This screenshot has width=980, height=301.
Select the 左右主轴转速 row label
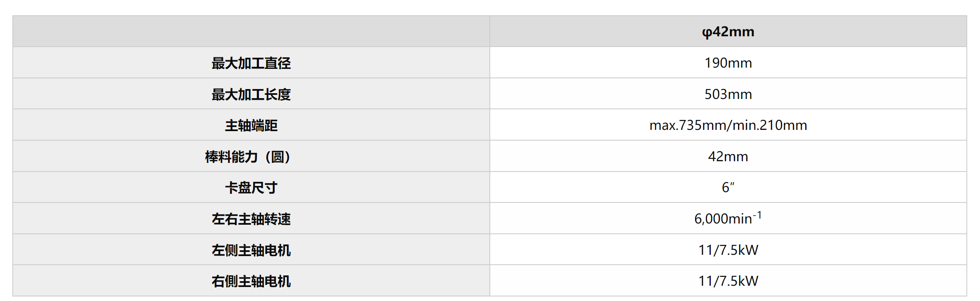(251, 219)
